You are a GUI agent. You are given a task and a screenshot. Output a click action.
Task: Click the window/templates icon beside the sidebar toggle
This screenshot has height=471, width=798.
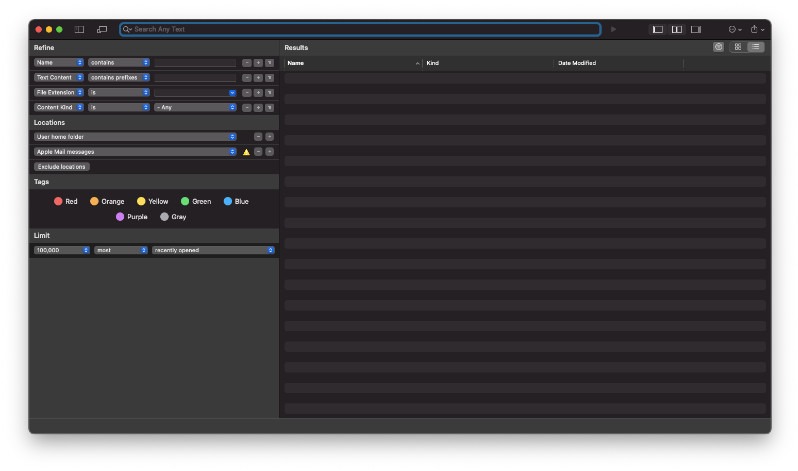102,30
